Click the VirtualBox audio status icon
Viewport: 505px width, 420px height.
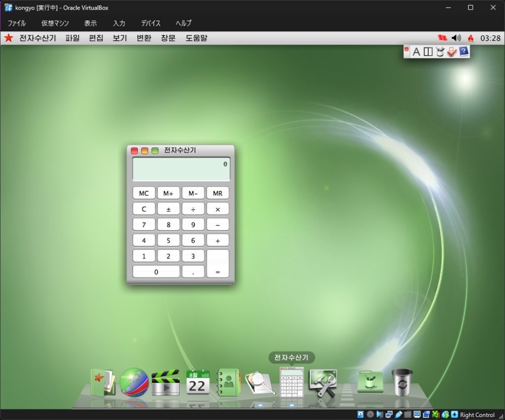click(380, 414)
